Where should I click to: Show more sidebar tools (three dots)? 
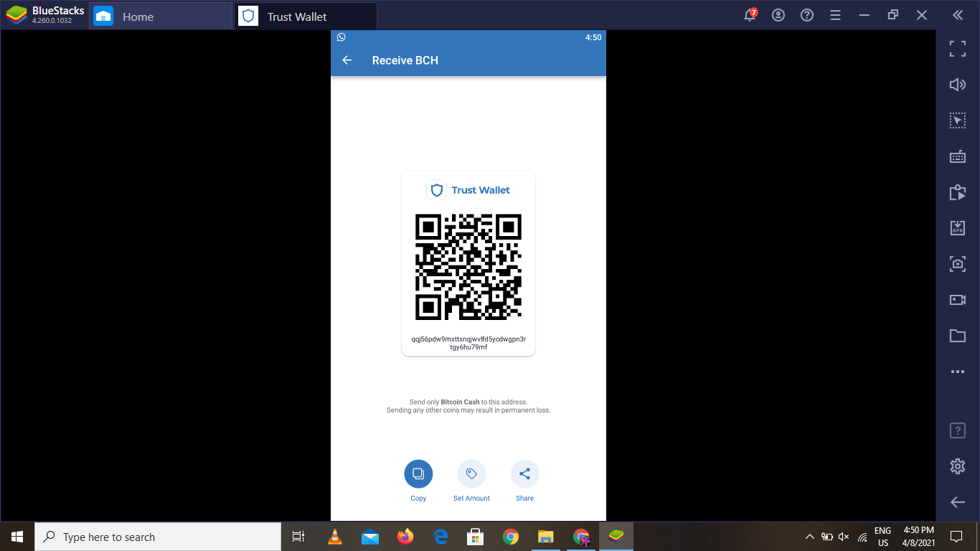958,372
